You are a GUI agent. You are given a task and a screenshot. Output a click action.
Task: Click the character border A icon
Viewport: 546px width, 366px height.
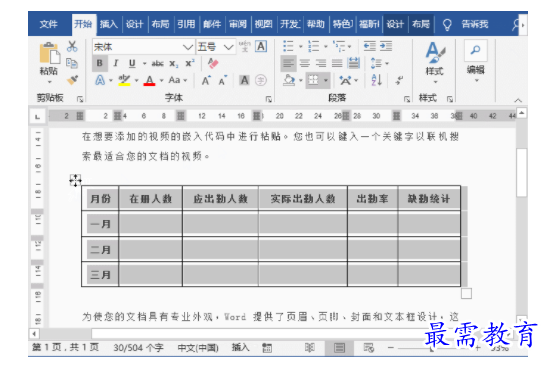point(261,46)
